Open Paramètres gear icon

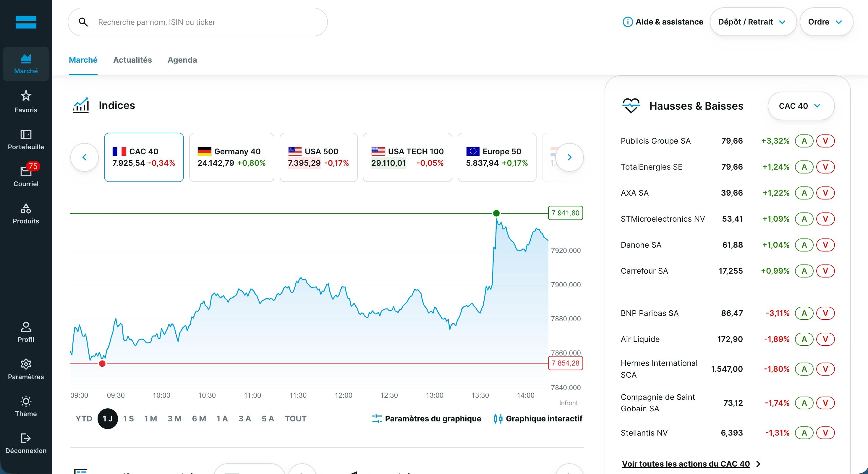(26, 364)
